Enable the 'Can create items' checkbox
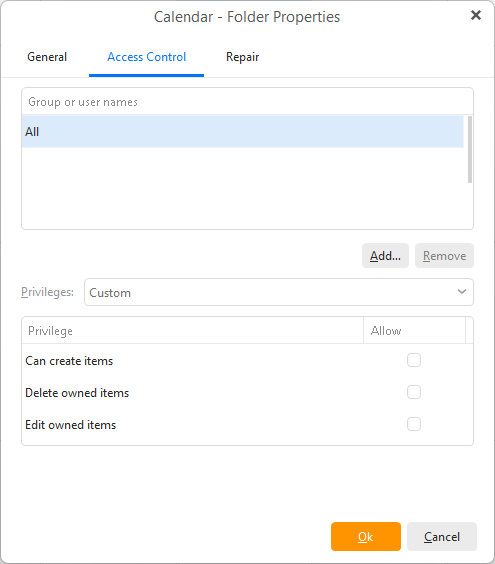Viewport: 495px width, 564px height. pos(414,360)
